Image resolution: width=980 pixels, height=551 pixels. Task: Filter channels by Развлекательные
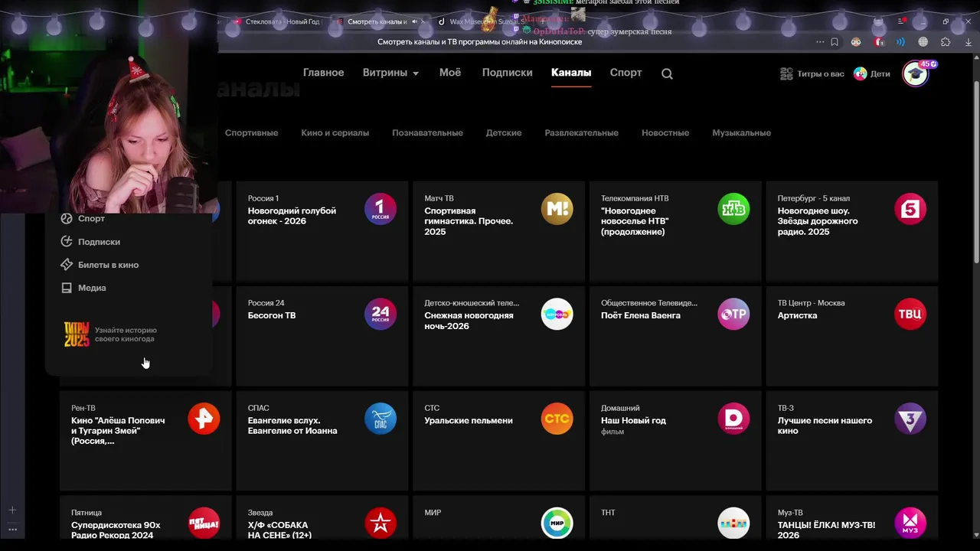(x=581, y=133)
